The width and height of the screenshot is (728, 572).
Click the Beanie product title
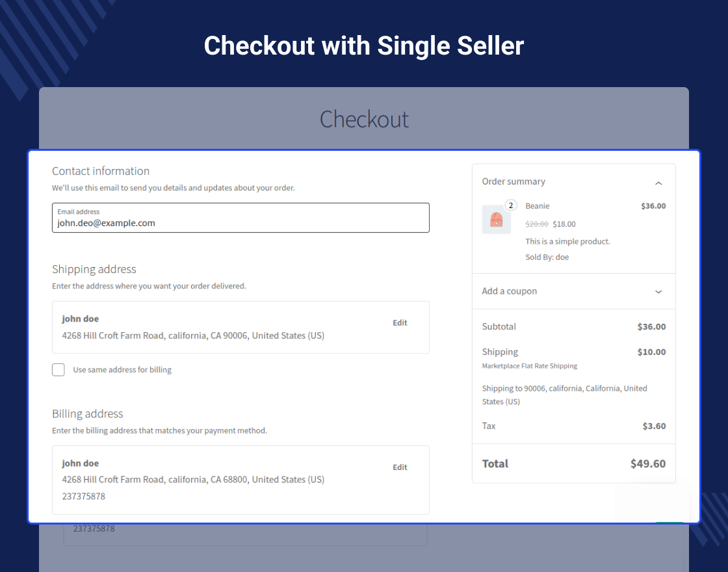coord(537,205)
